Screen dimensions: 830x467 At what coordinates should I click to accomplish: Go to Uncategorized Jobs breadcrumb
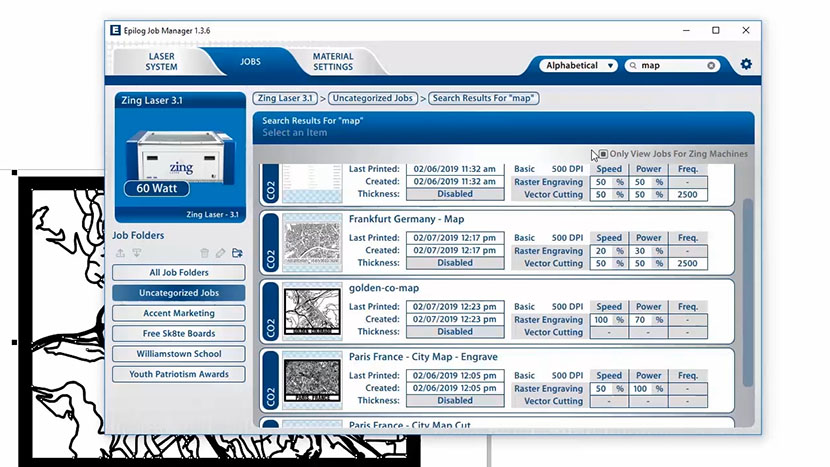pos(372,98)
